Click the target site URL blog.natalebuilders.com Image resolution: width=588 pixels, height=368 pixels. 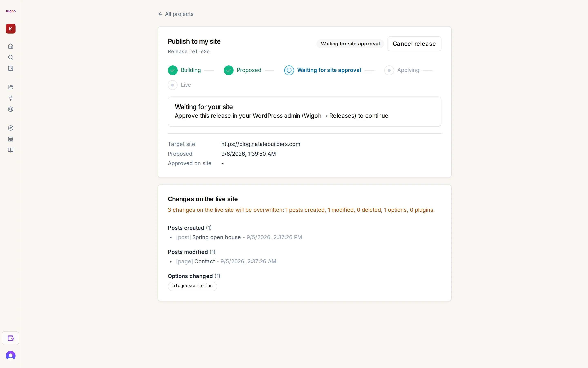click(x=261, y=144)
